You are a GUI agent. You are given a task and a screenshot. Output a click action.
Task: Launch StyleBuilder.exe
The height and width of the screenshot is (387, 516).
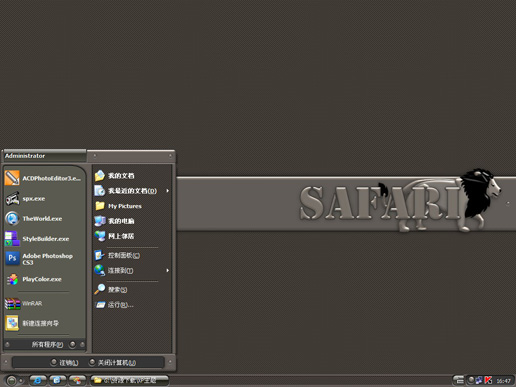(43, 239)
